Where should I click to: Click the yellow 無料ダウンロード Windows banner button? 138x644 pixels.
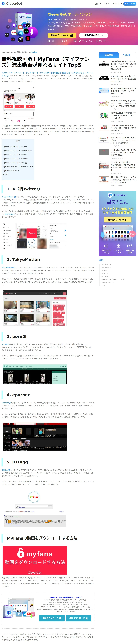click(62, 36)
